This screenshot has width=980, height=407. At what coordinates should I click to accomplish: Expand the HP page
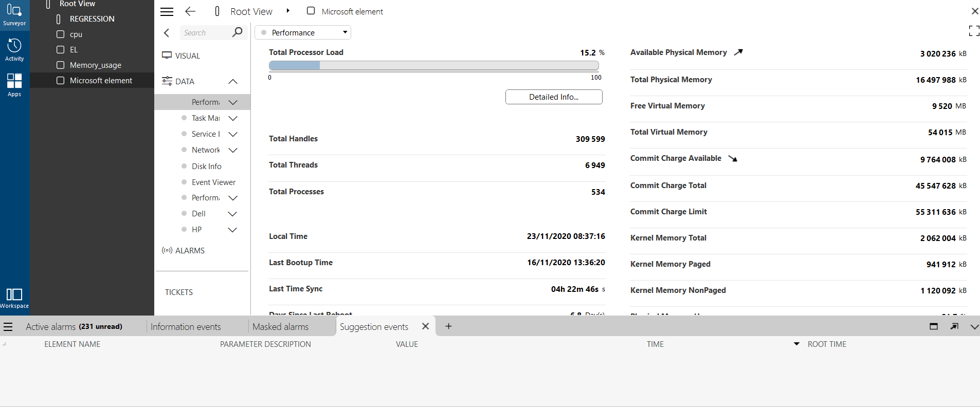point(232,230)
